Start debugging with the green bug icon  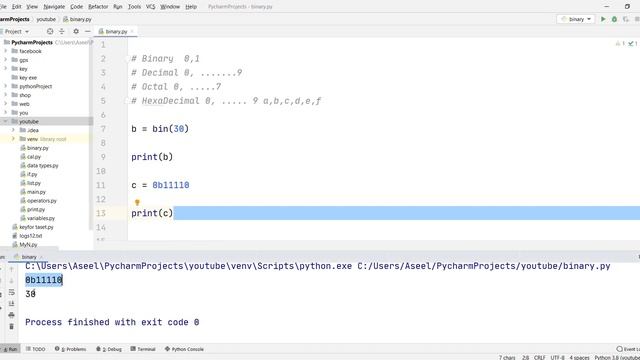click(614, 19)
